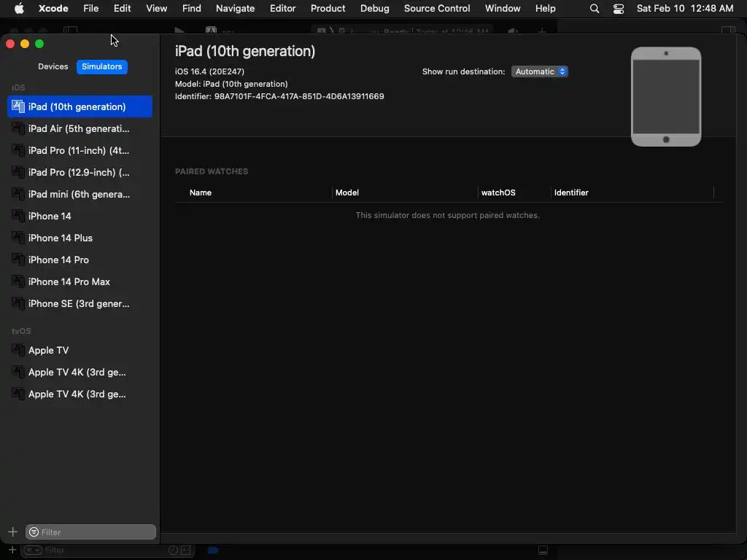The height and width of the screenshot is (560, 747).
Task: Select iPad Air (5th generation) simulator
Action: 80,128
